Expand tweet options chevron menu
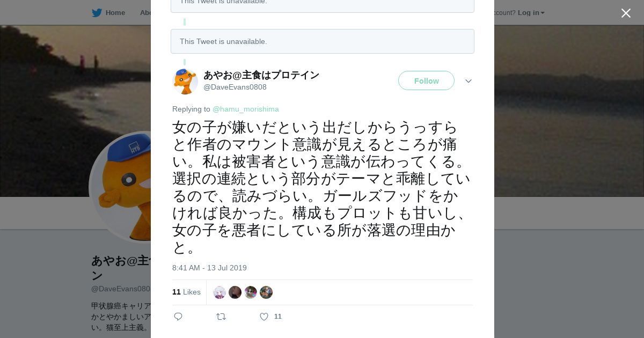Screen dimensions: 644x338 click(x=469, y=81)
